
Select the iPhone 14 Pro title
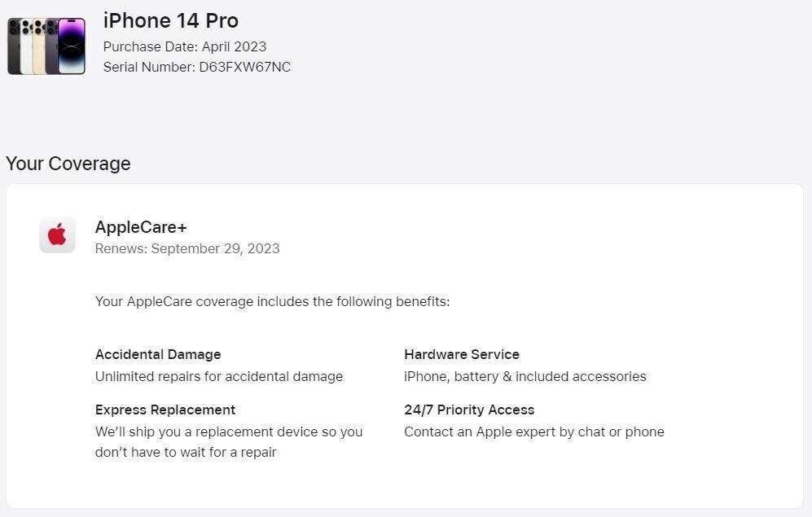171,20
